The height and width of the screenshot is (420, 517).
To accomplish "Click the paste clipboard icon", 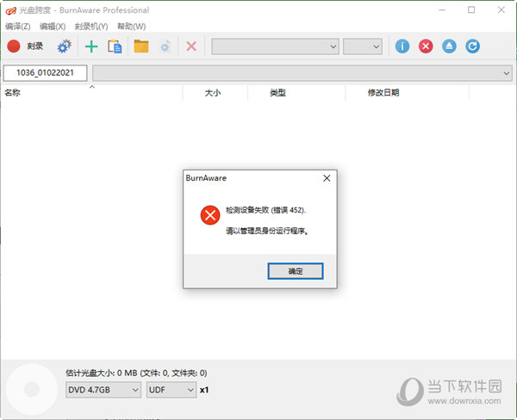I will [x=115, y=46].
